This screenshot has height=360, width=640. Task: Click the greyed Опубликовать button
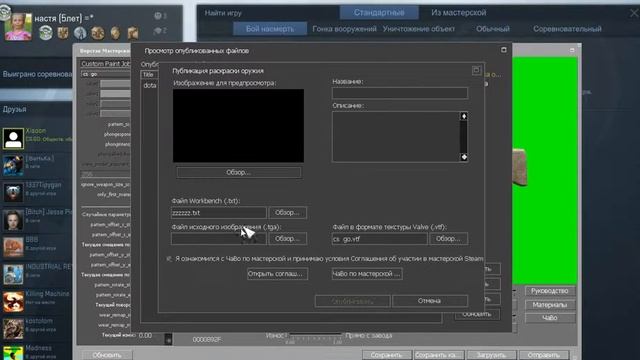tap(352, 301)
